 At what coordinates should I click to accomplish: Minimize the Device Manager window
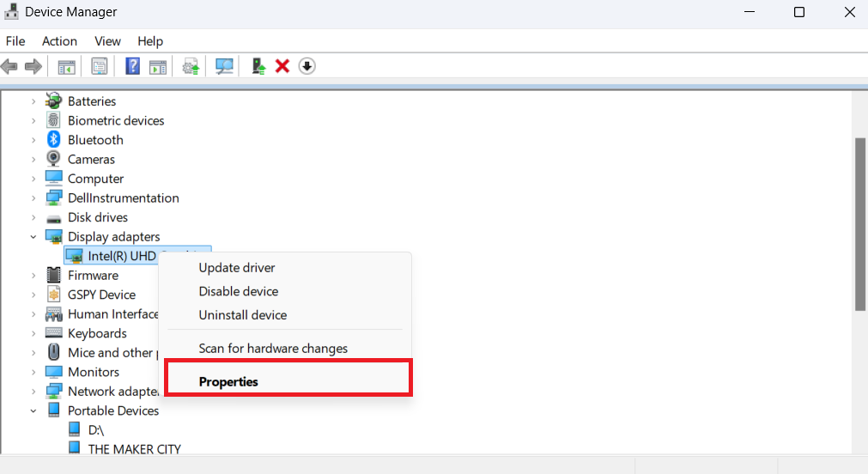[x=750, y=12]
